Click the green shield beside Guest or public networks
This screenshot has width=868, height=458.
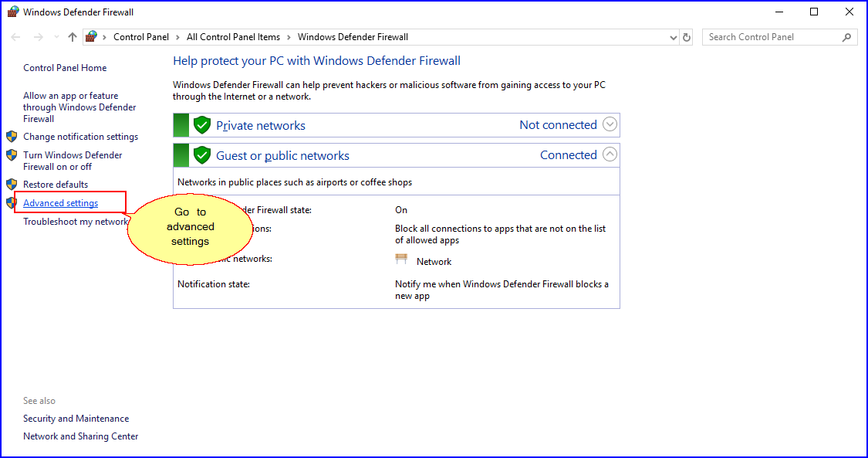(202, 155)
